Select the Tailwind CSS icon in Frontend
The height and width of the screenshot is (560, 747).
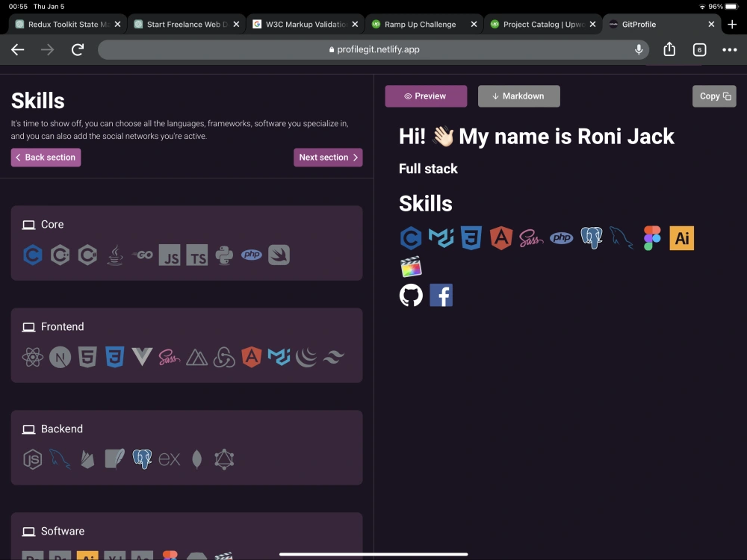coord(333,357)
